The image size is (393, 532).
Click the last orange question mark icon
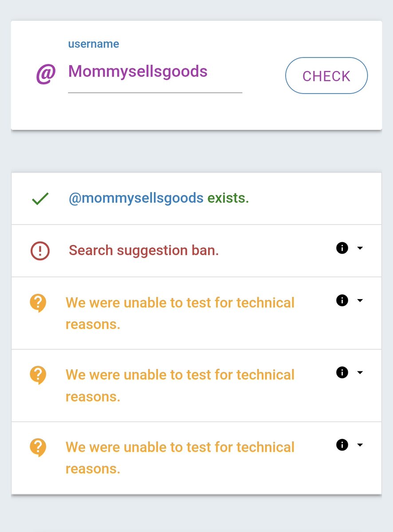click(x=38, y=447)
